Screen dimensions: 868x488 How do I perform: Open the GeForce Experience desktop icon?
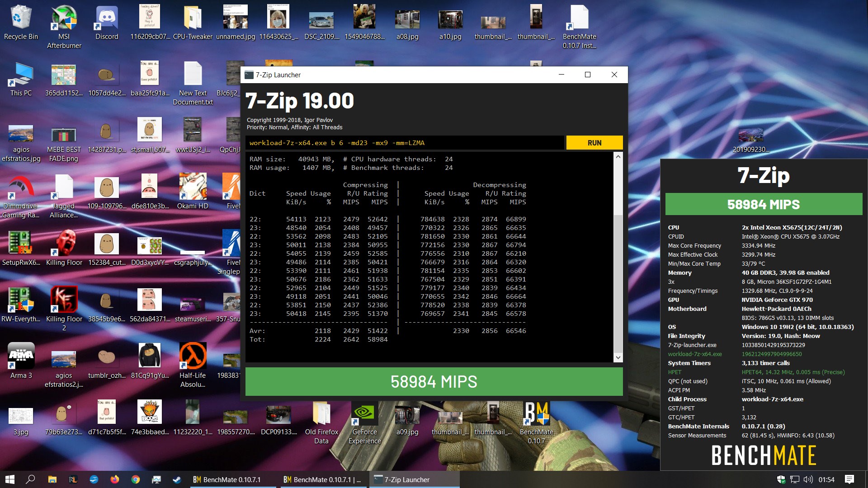364,423
